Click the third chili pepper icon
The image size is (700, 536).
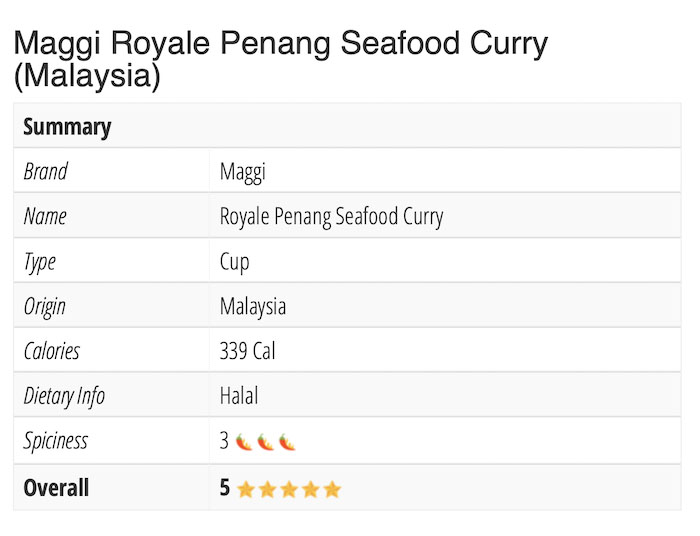tap(287, 441)
